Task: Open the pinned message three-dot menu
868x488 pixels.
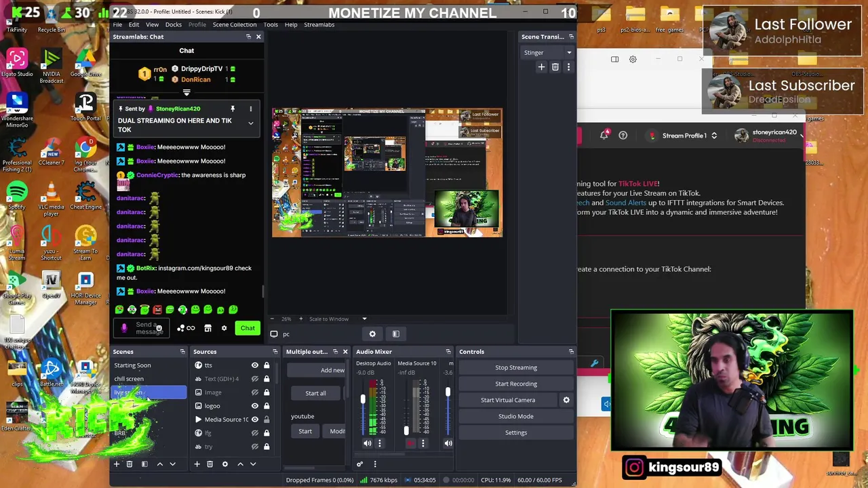Action: (250, 108)
